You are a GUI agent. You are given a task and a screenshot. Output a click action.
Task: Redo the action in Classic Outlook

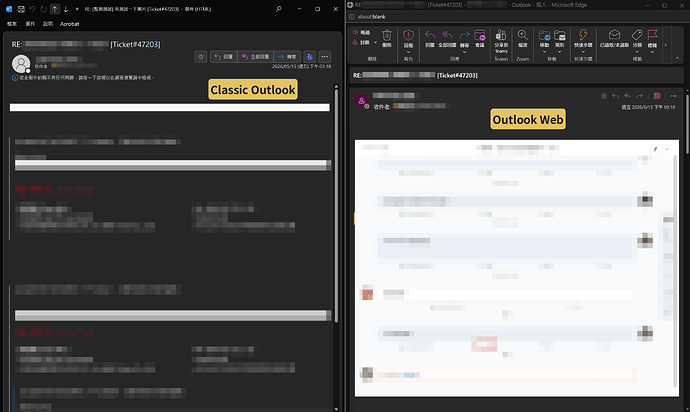pyautogui.click(x=43, y=9)
